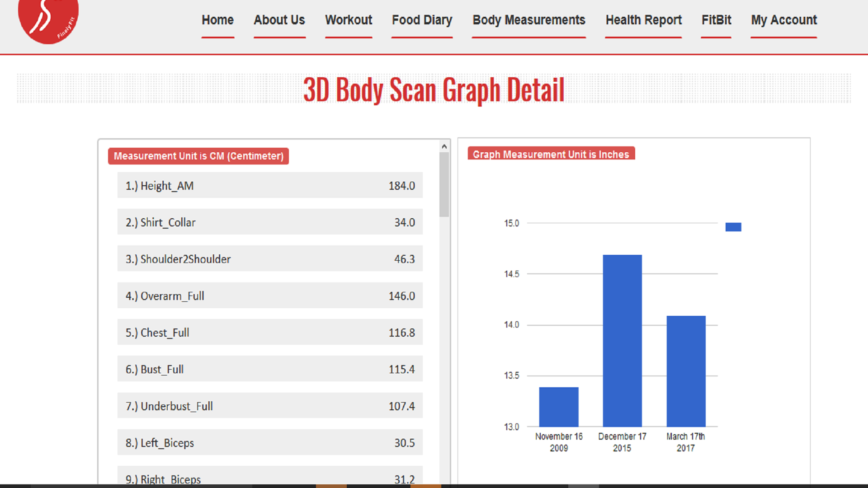Click the FinelyFit red logo
The height and width of the screenshot is (488, 868).
(48, 20)
